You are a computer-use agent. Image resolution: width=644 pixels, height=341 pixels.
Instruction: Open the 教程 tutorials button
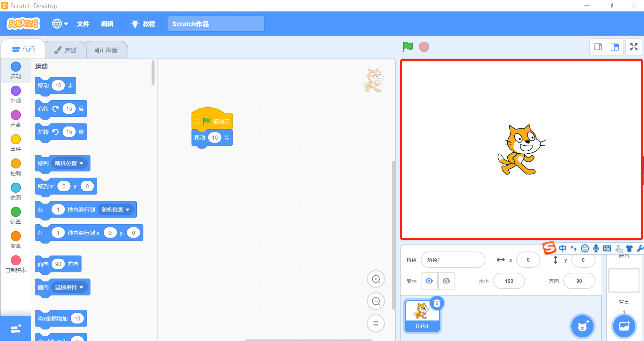[x=143, y=24]
